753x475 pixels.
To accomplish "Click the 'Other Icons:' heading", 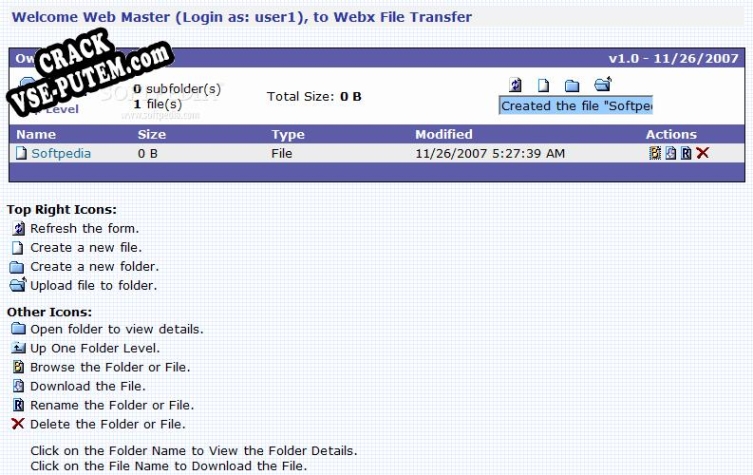I will click(x=49, y=312).
